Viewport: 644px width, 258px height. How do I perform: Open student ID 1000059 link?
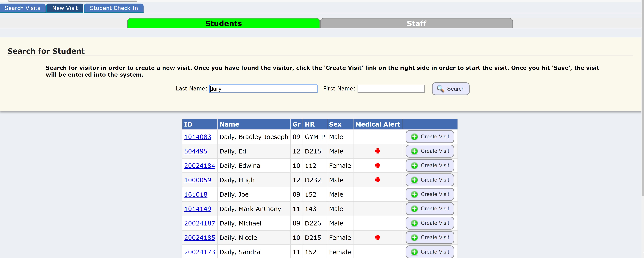pos(198,180)
